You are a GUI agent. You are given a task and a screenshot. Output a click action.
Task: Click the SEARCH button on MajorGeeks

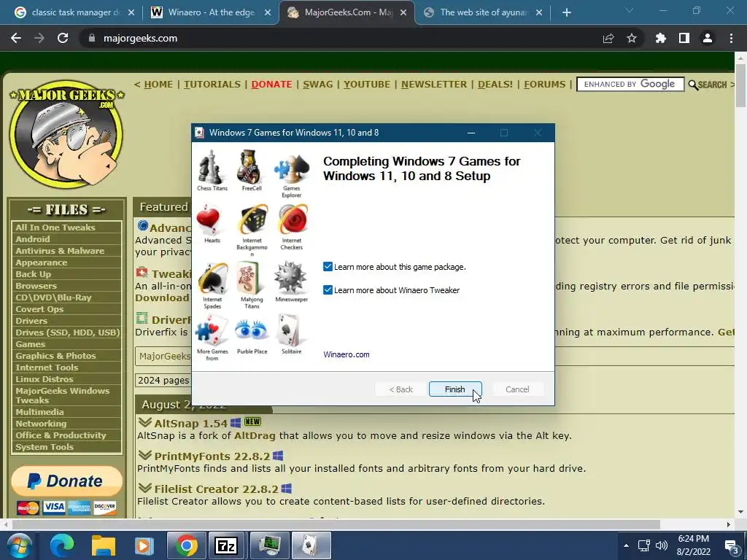point(708,85)
